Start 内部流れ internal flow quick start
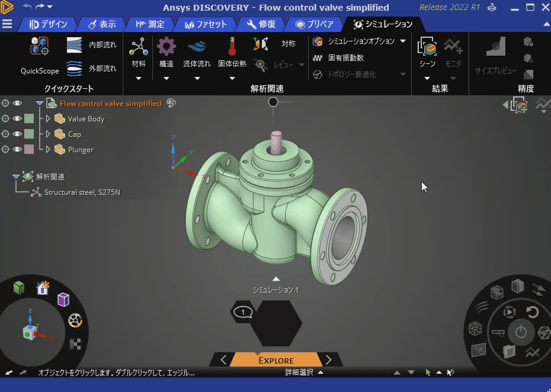The image size is (551, 392). coord(91,45)
